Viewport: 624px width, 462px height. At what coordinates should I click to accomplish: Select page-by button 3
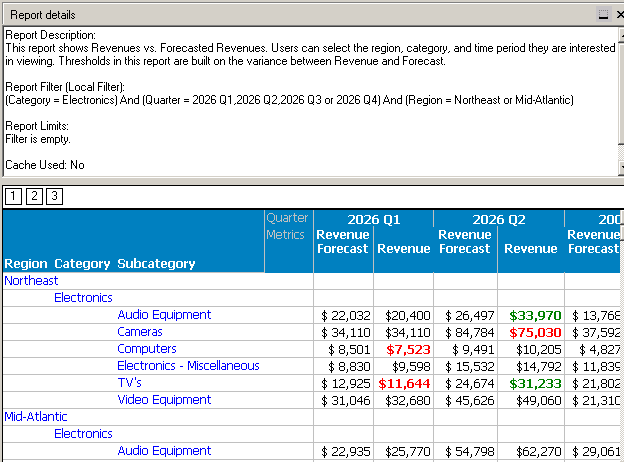pyautogui.click(x=53, y=196)
